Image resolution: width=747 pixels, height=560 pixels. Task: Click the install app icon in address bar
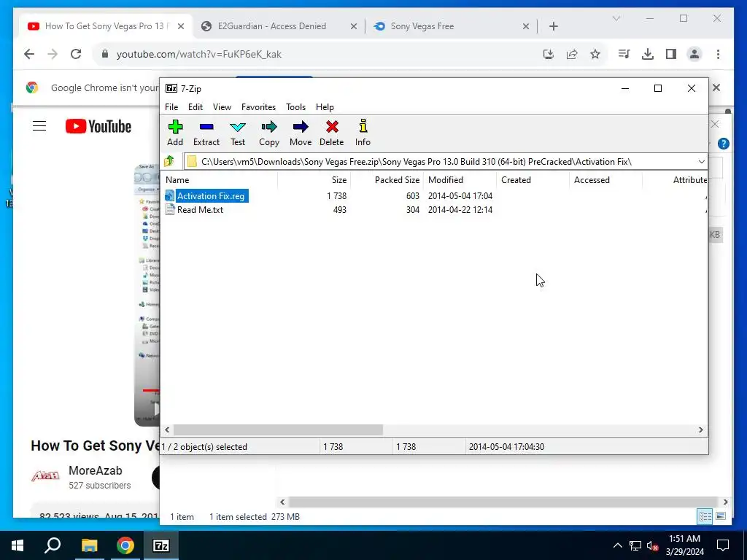pos(549,54)
